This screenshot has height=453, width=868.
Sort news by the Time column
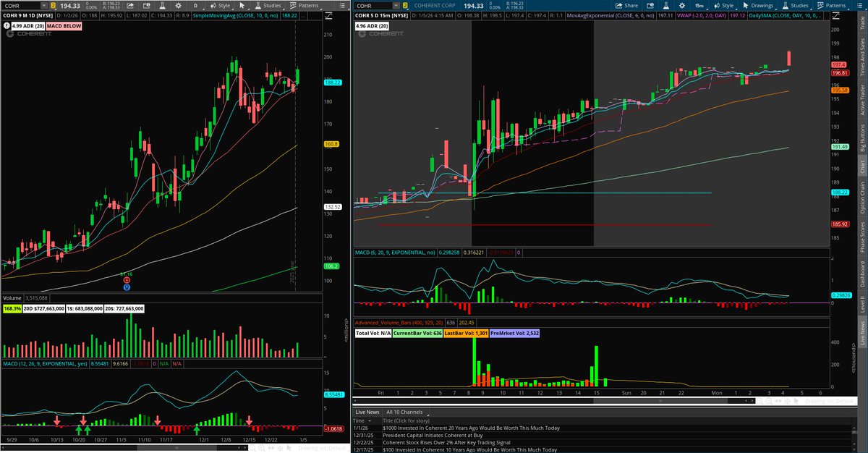click(x=361, y=420)
